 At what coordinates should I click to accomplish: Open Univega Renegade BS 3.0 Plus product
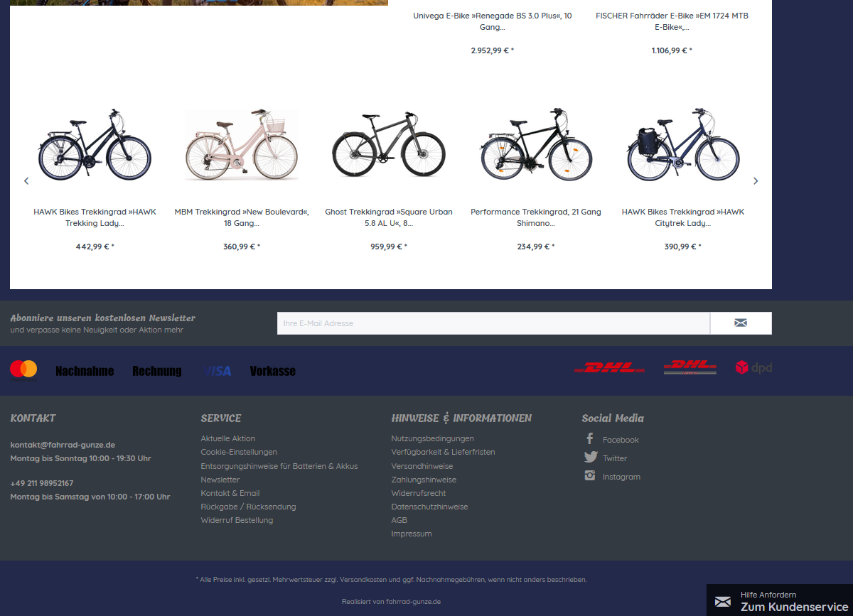(x=493, y=21)
